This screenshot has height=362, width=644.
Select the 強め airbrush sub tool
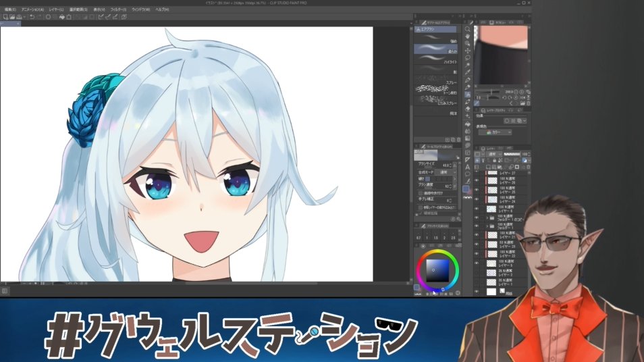(x=435, y=39)
